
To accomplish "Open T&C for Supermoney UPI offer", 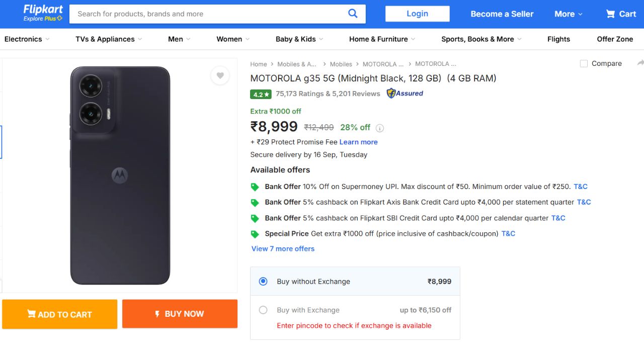I will [x=581, y=187].
